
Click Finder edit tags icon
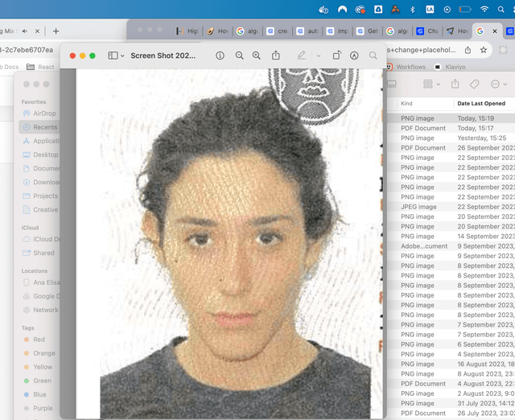click(474, 84)
